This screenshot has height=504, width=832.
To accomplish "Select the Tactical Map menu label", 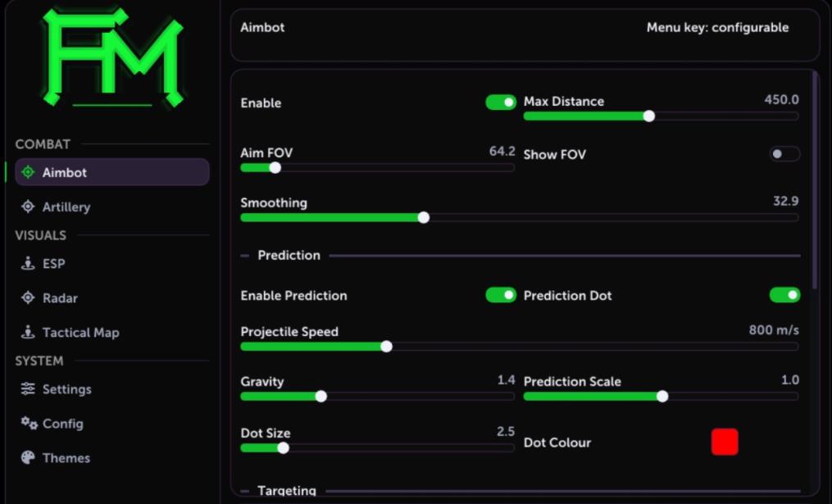I will pos(80,333).
